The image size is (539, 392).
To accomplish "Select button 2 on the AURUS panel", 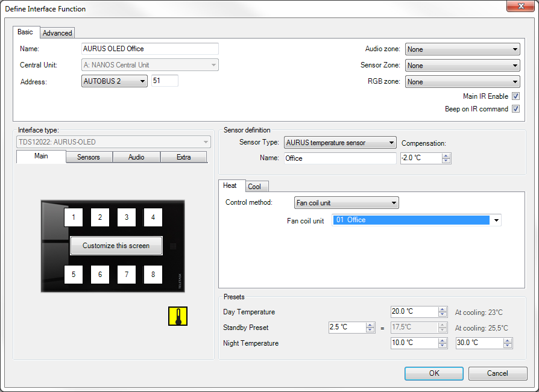I will click(x=100, y=217).
